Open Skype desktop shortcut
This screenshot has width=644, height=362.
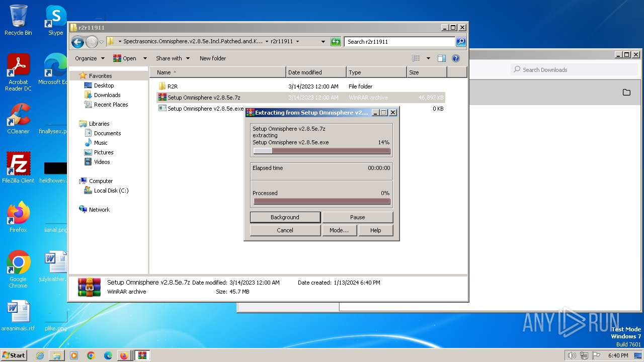click(x=55, y=20)
